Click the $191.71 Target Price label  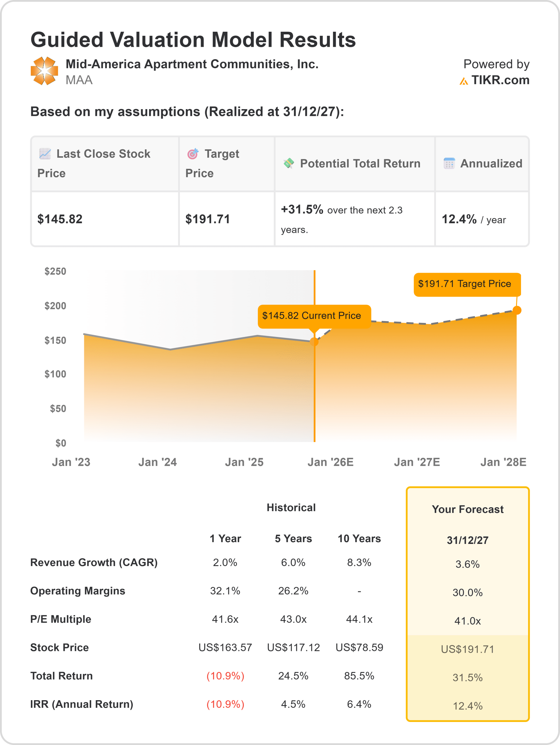coord(464,284)
